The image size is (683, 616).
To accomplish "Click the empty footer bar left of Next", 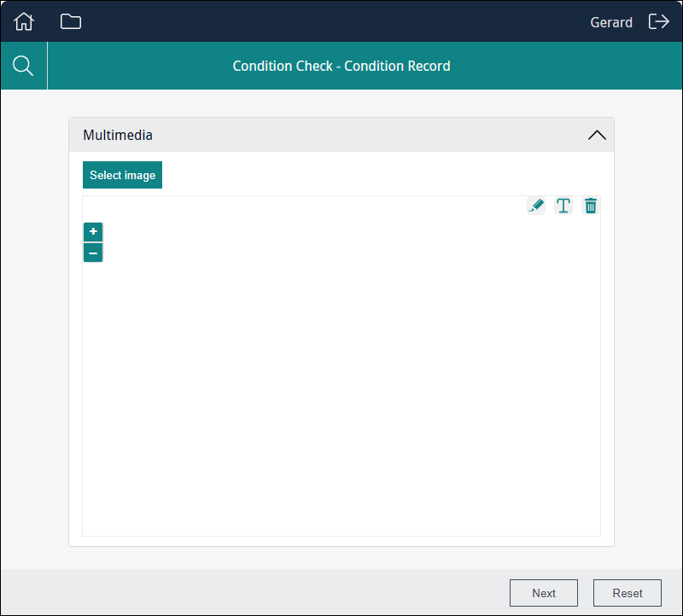I will 256,593.
